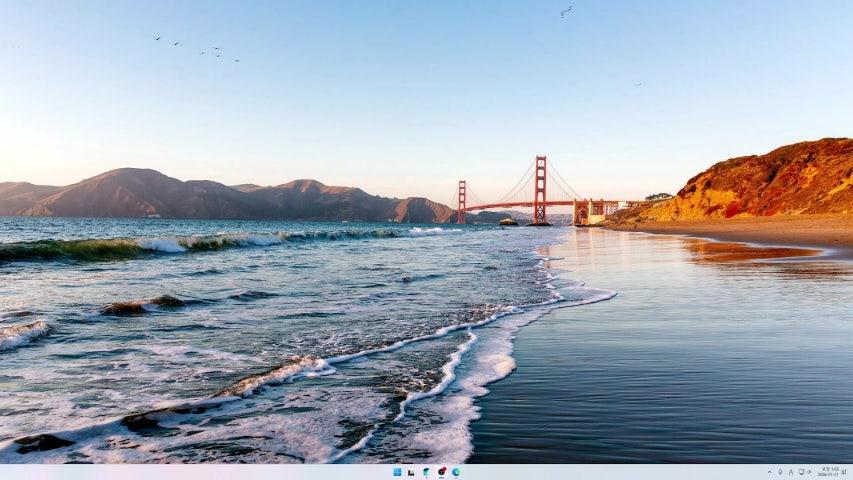Click empty taskbar space right of Edge
The image size is (853, 480).
600,472
